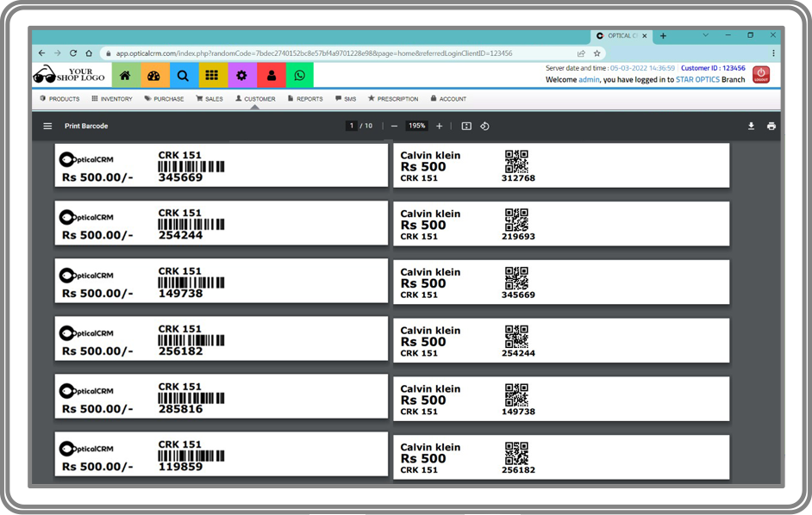This screenshot has width=812, height=515.
Task: Click the Customer ID : 123456 link
Action: pyautogui.click(x=713, y=68)
